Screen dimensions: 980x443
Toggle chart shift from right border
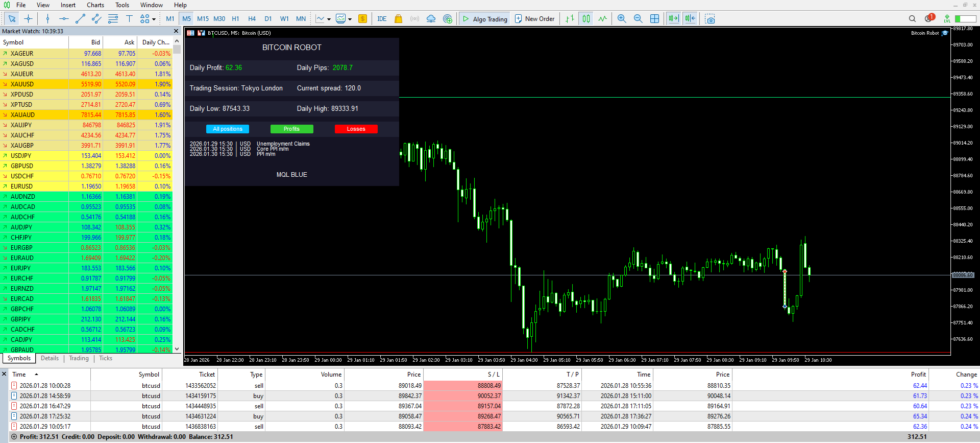tap(690, 19)
